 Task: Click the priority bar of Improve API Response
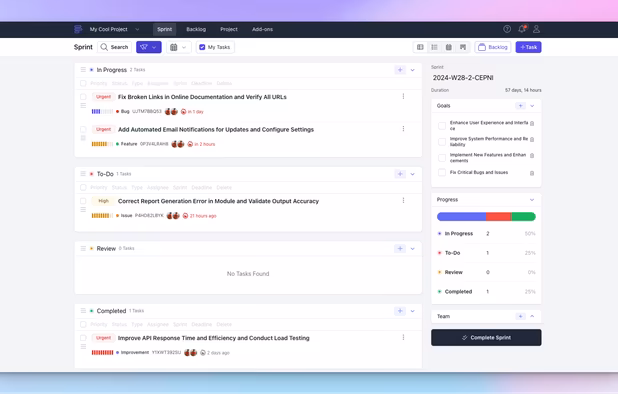(102, 353)
